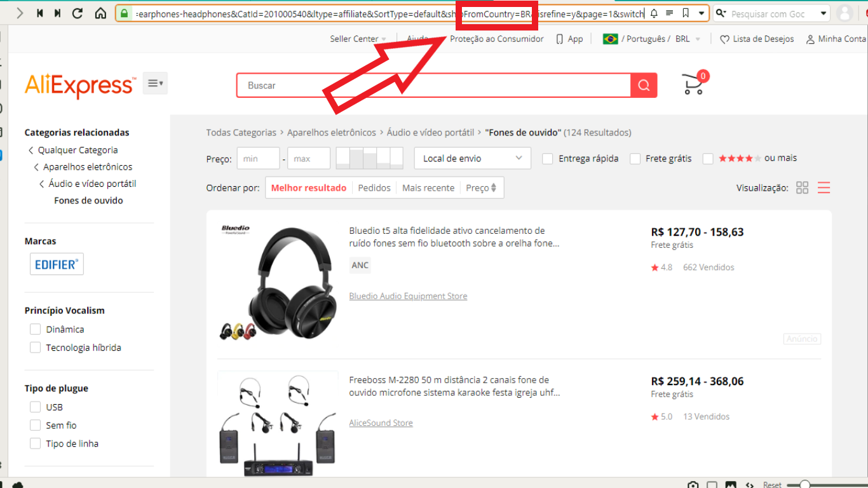Viewport: 868px width, 488px height.
Task: Visit AliceSound Store link
Action: pos(381,423)
